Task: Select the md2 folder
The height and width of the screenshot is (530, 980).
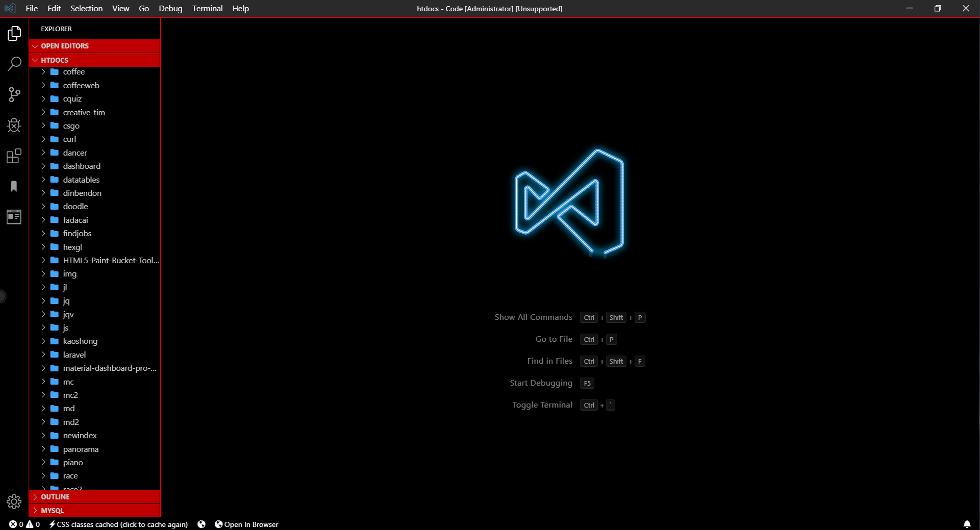Action: (x=95, y=422)
